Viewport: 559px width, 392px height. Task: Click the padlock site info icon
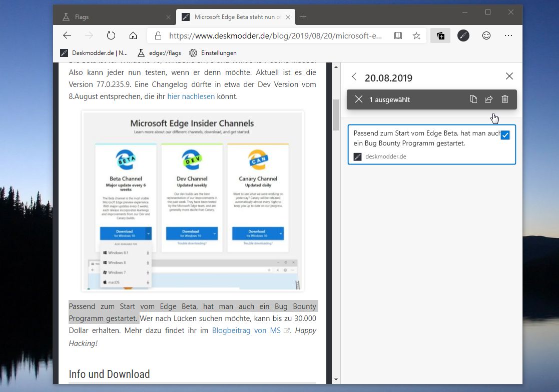[x=158, y=35]
